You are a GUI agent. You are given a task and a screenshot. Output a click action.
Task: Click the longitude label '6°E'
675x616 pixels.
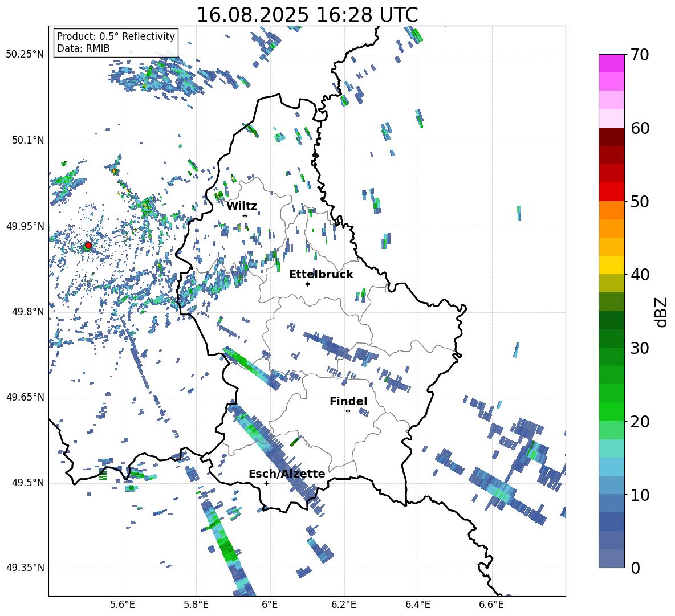tap(270, 605)
